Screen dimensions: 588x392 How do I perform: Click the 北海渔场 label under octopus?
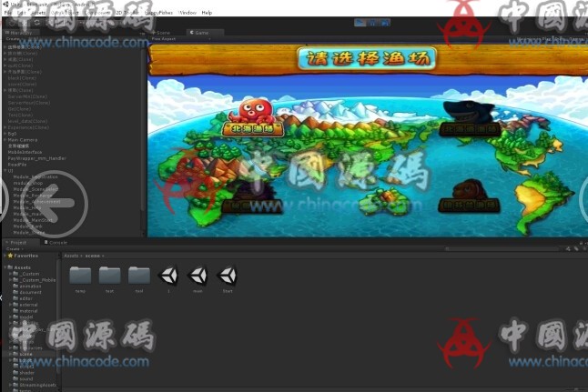coord(252,129)
